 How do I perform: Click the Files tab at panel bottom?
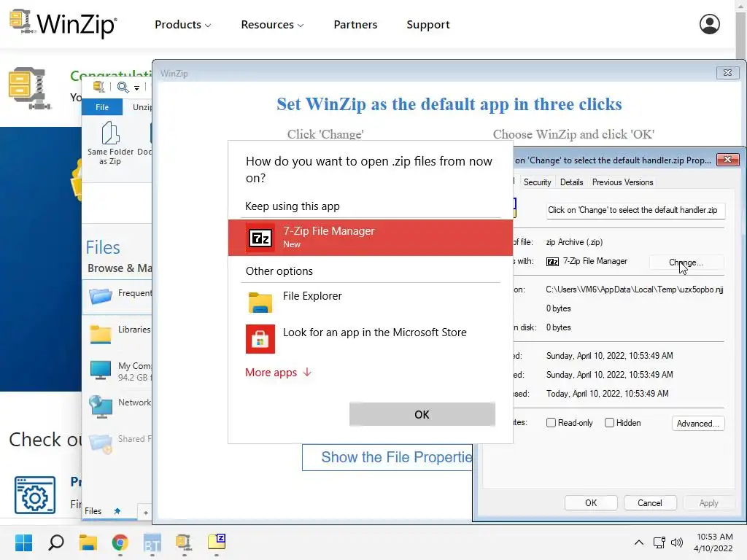click(93, 511)
